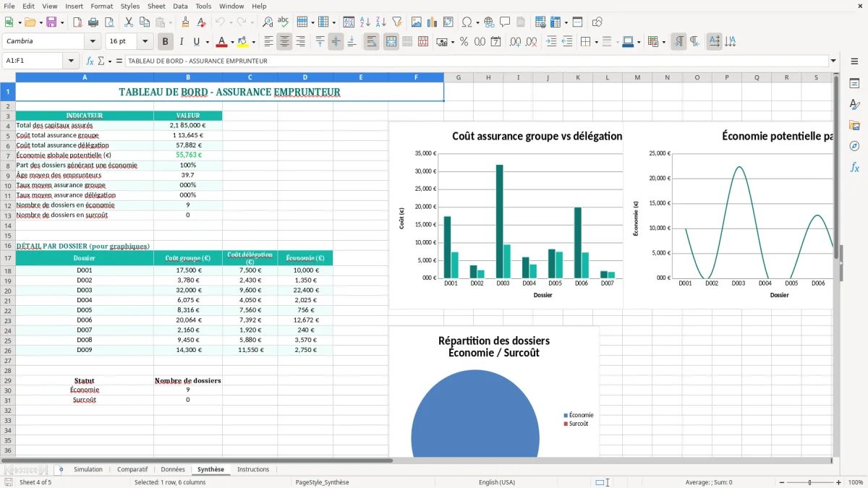Open the background color dropdown arrow
This screenshot has height=488, width=868.
[x=253, y=42]
